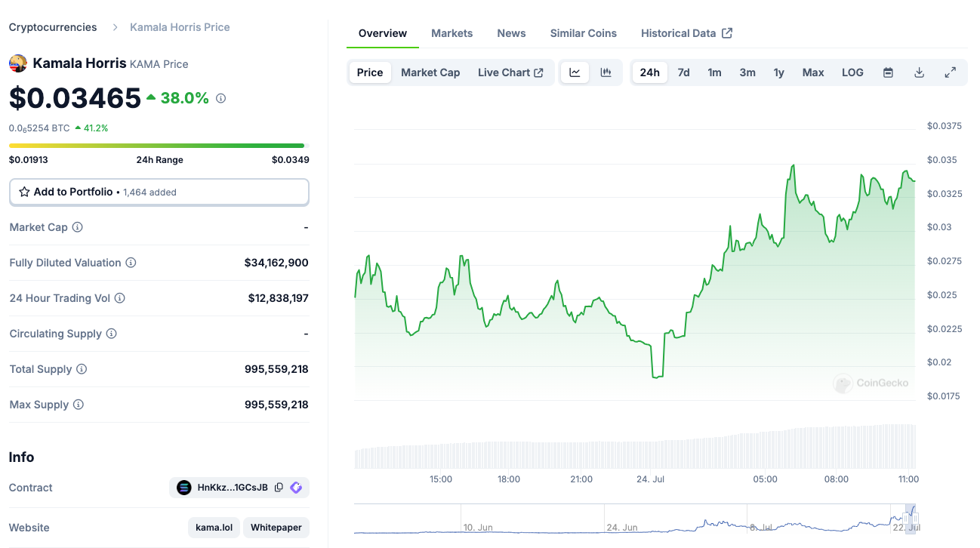Click the mini overview chart timeline

[x=634, y=519]
